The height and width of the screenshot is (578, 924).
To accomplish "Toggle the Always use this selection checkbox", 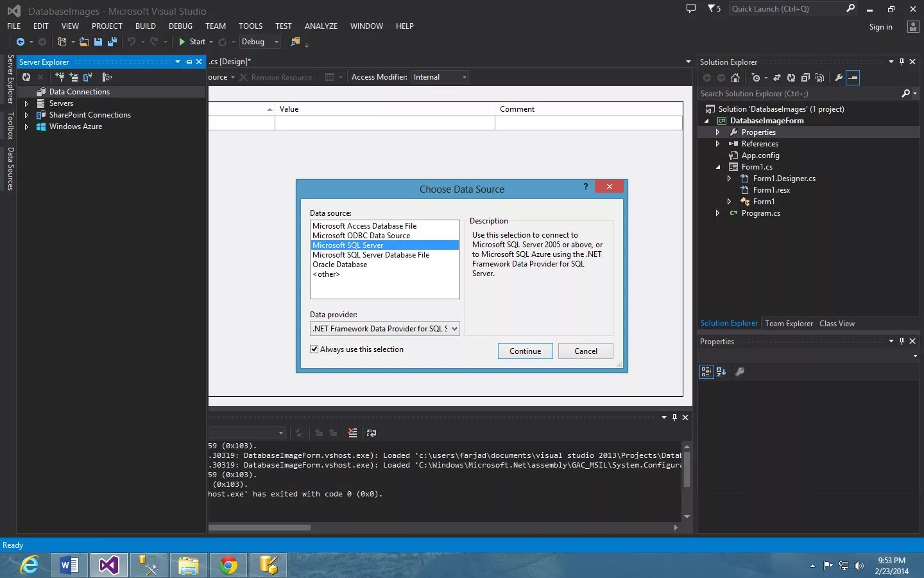I will (314, 349).
